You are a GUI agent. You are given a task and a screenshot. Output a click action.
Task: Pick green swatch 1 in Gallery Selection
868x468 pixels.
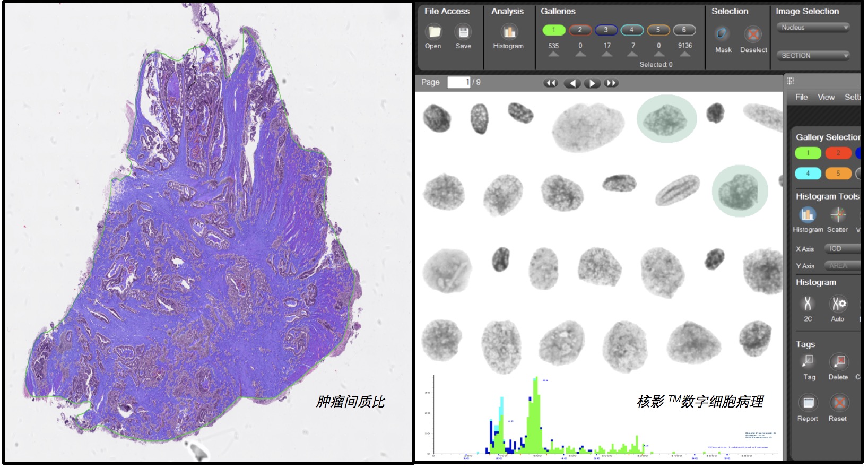point(808,153)
